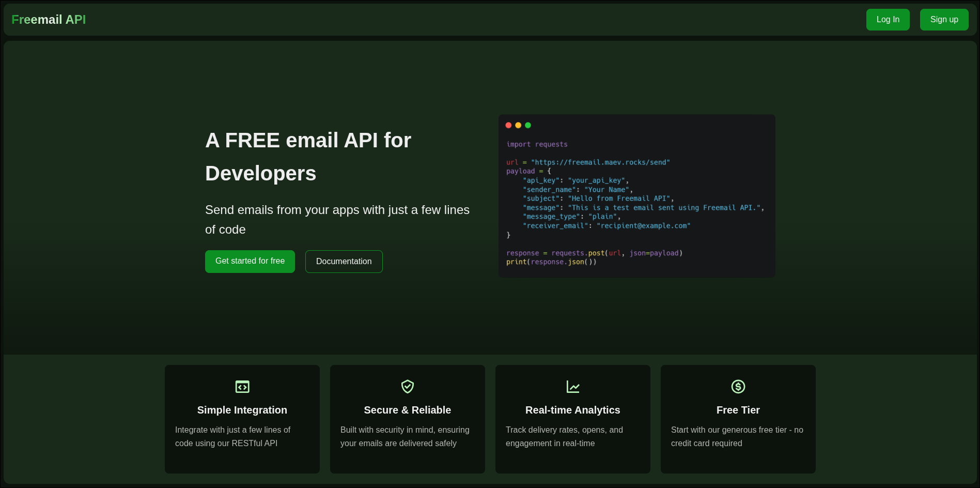Click the "sender_name" code line
This screenshot has height=488, width=980.
(578, 190)
